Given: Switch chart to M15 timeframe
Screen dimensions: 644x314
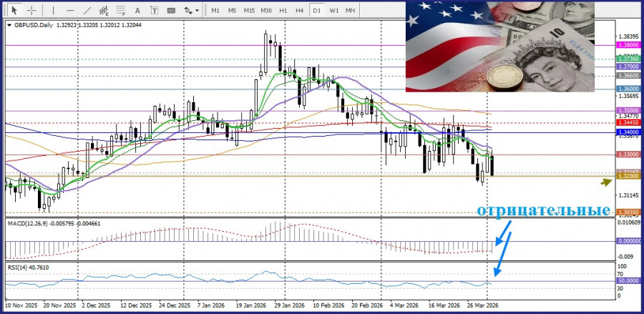Looking at the screenshot, I should click(x=249, y=10).
